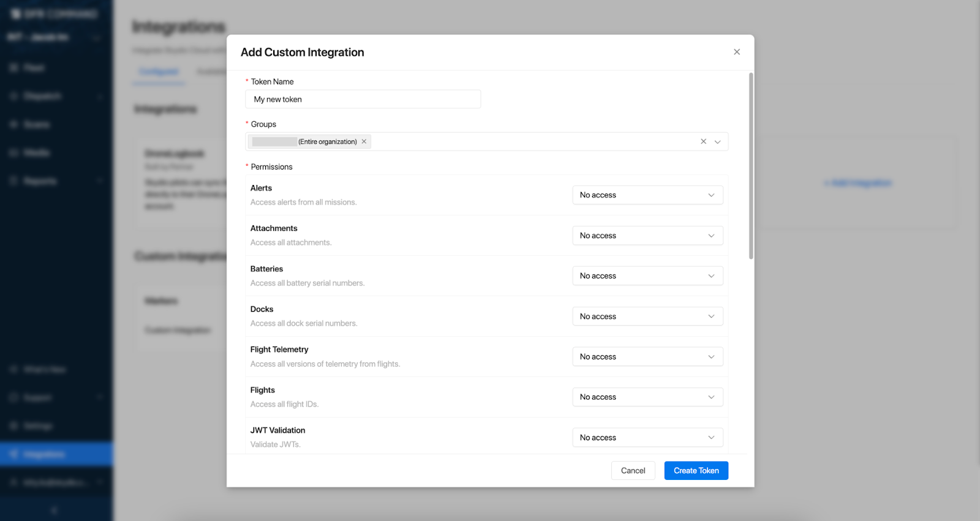This screenshot has height=521, width=980.
Task: Click the dialog's vertical scrollbar
Action: [751, 166]
